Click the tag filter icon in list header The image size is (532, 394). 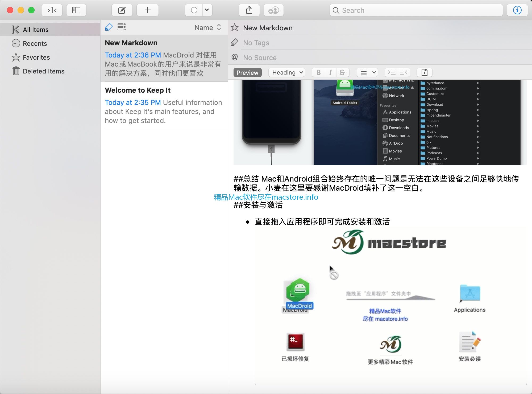pos(109,27)
